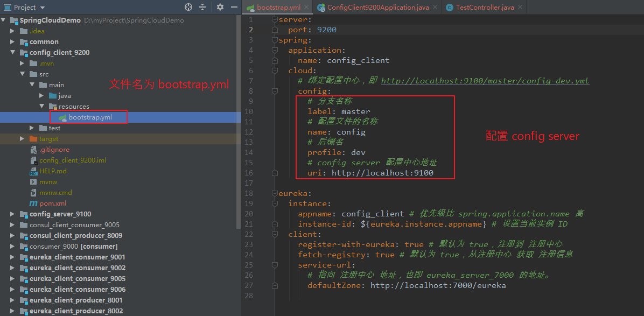This screenshot has width=644, height=316.
Task: Fold the spring block at line 3
Action: tap(275, 40)
